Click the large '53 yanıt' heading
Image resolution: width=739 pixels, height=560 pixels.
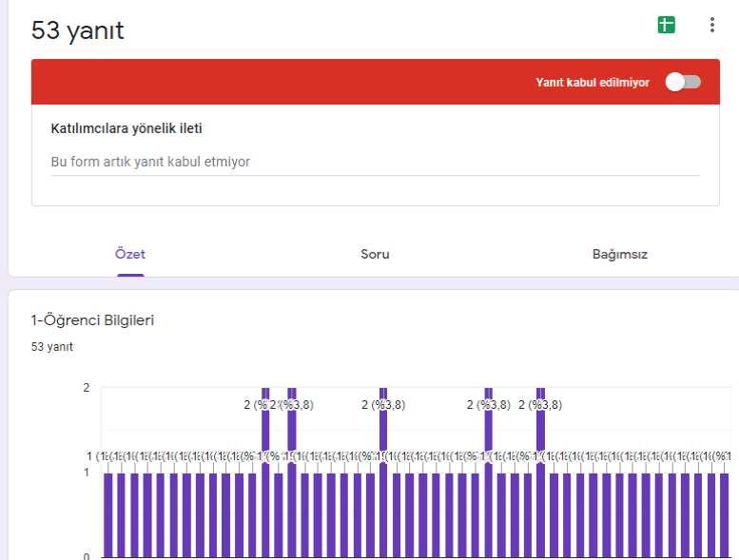click(78, 30)
